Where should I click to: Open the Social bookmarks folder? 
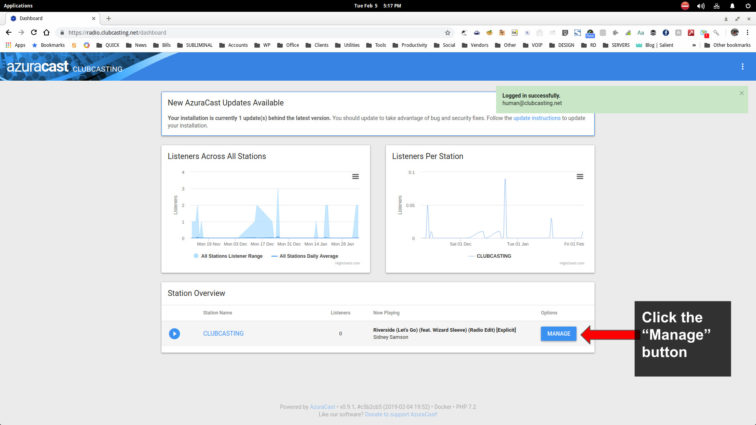pyautogui.click(x=445, y=45)
